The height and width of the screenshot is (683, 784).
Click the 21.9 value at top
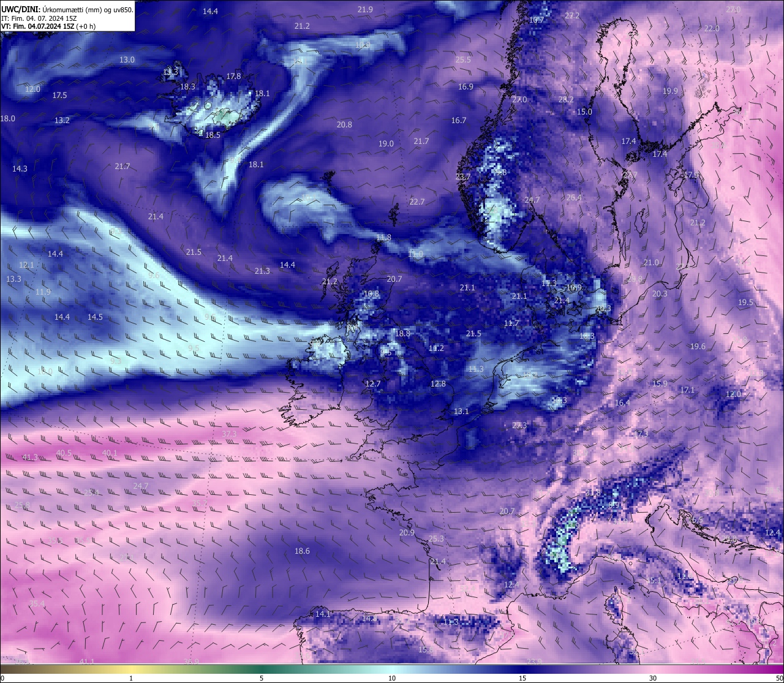pyautogui.click(x=365, y=9)
